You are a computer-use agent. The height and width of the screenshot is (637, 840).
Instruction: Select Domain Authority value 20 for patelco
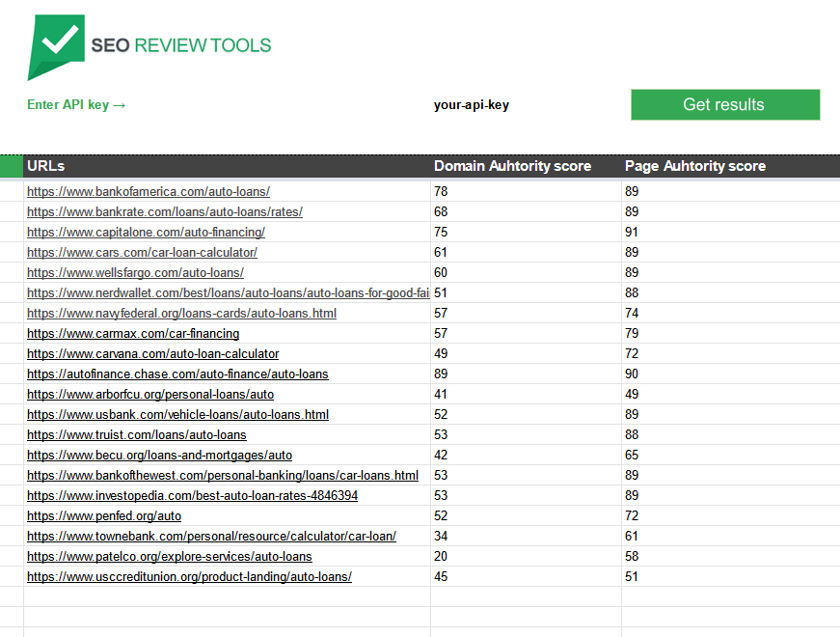click(x=441, y=556)
